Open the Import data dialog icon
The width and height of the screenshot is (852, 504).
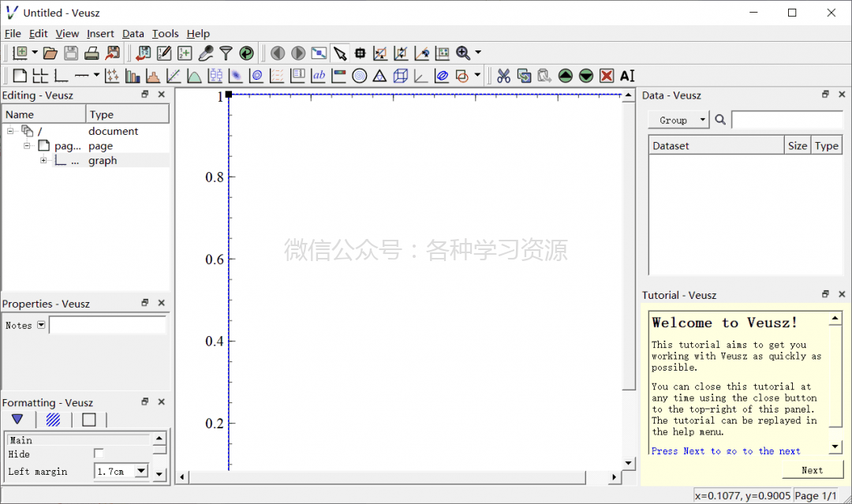(143, 53)
